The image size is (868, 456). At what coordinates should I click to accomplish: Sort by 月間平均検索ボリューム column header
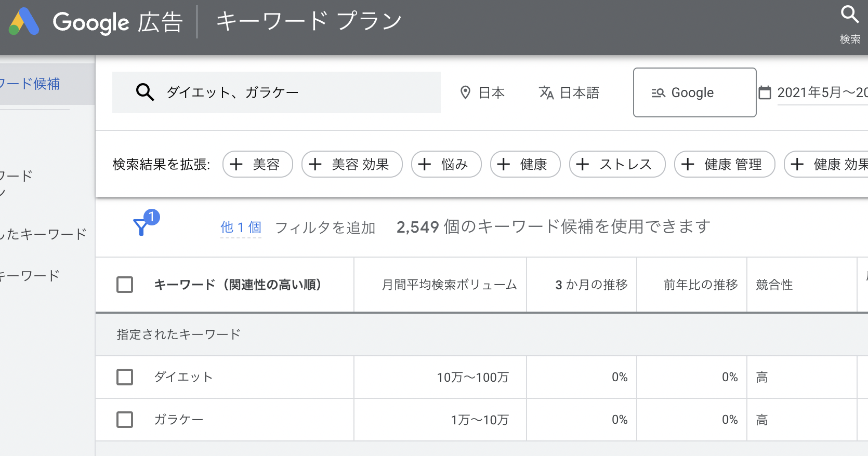[x=449, y=285]
